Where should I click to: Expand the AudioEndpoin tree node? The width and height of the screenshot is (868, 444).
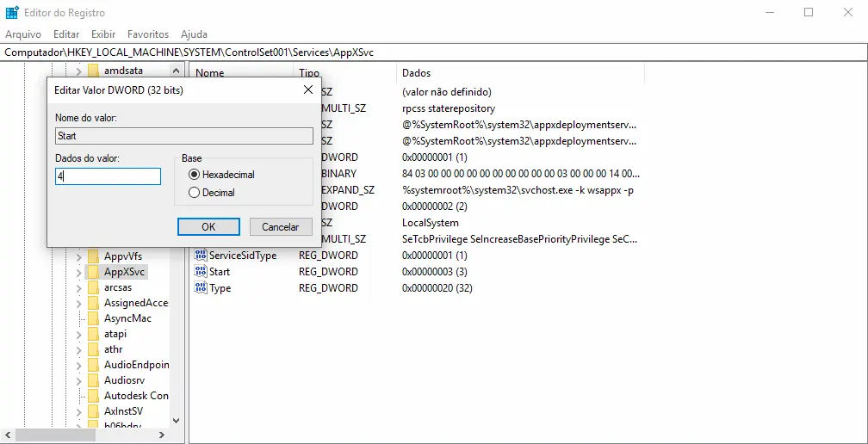pos(78,365)
